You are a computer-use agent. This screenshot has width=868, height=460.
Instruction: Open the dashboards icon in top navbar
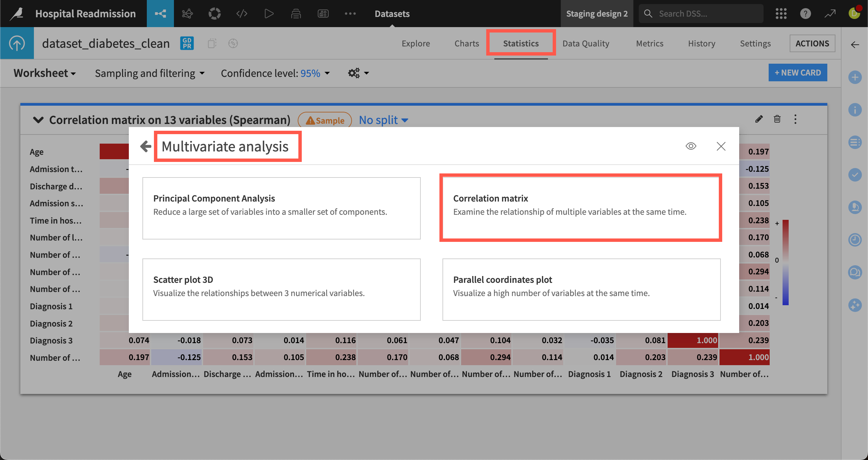tap(323, 14)
